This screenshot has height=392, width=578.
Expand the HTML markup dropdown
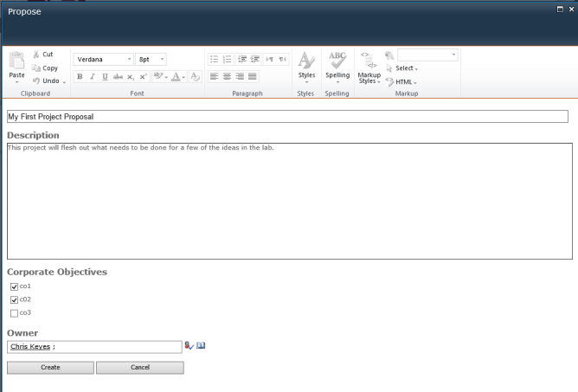pyautogui.click(x=404, y=82)
